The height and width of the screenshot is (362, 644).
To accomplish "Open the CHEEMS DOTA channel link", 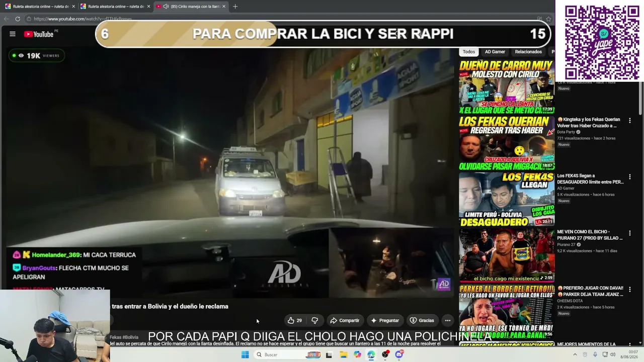I will (571, 301).
